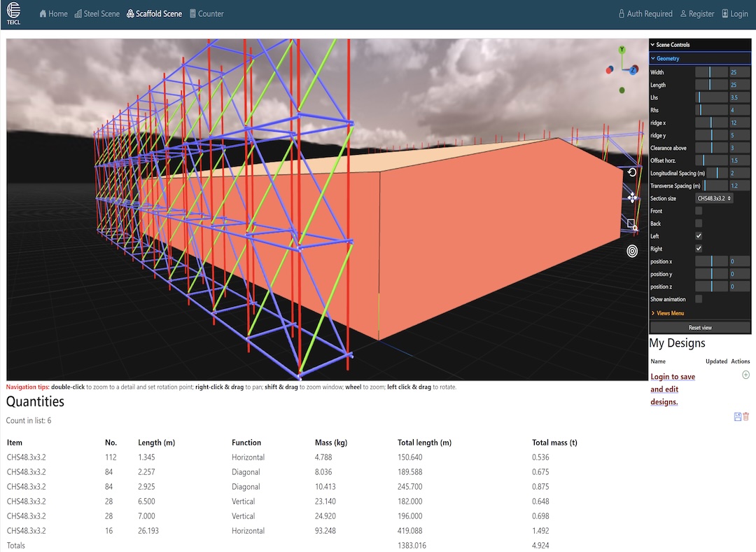
Task: Click the ridge x value input field
Action: coord(740,123)
